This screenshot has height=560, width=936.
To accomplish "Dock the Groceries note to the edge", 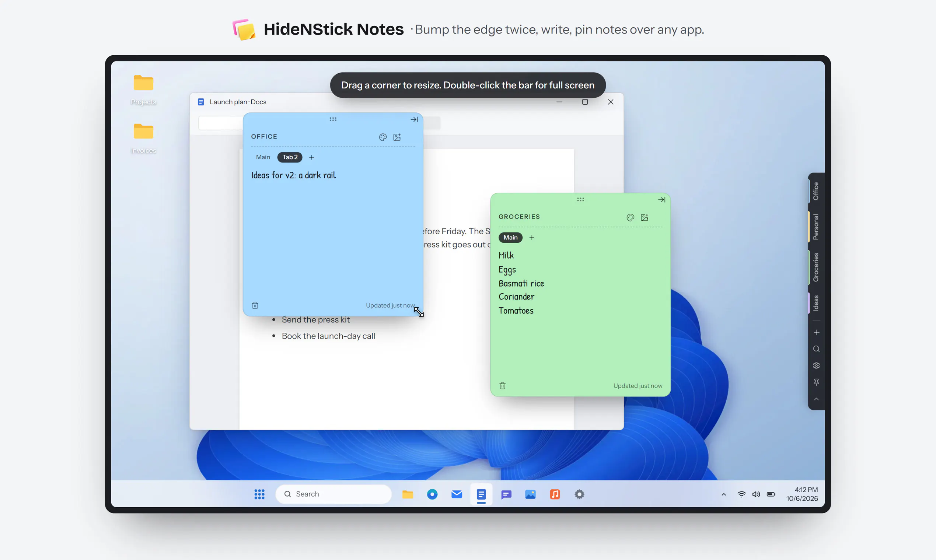I will click(x=661, y=200).
